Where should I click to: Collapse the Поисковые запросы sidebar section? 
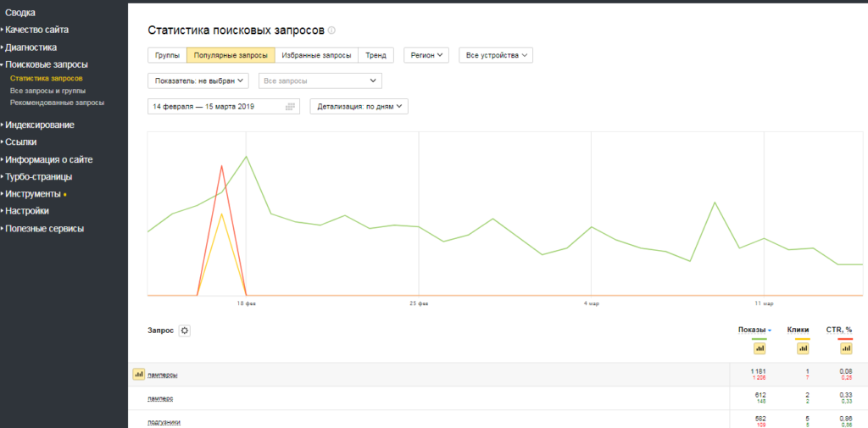(x=47, y=64)
